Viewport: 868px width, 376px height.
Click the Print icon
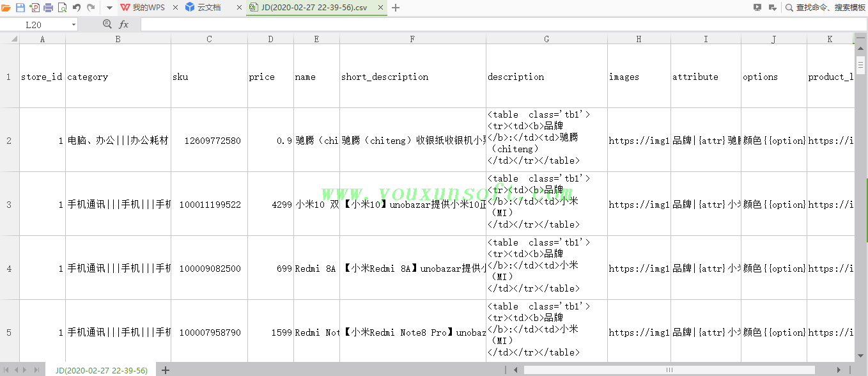[48, 8]
